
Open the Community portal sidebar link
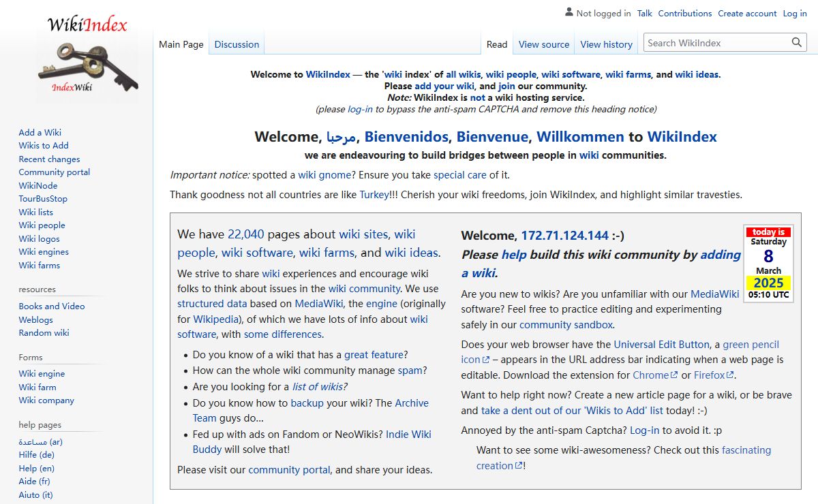pos(55,172)
